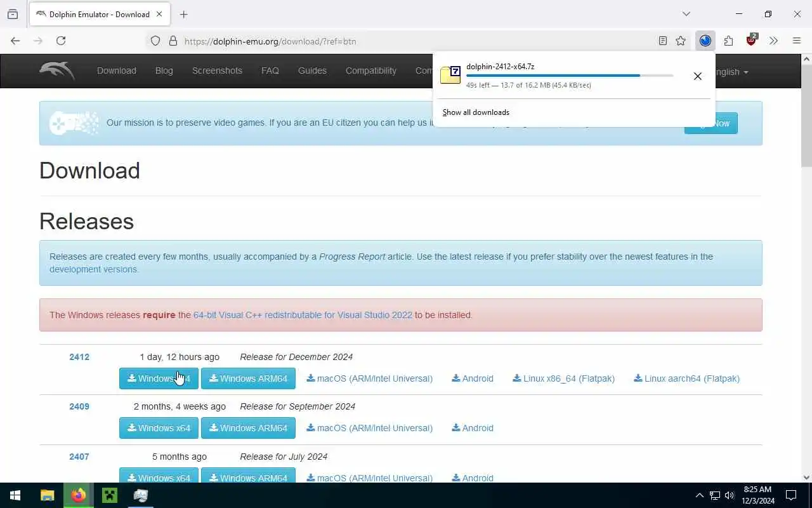Bookmark this page with the star icon
This screenshot has height=508, width=812.
(681, 41)
